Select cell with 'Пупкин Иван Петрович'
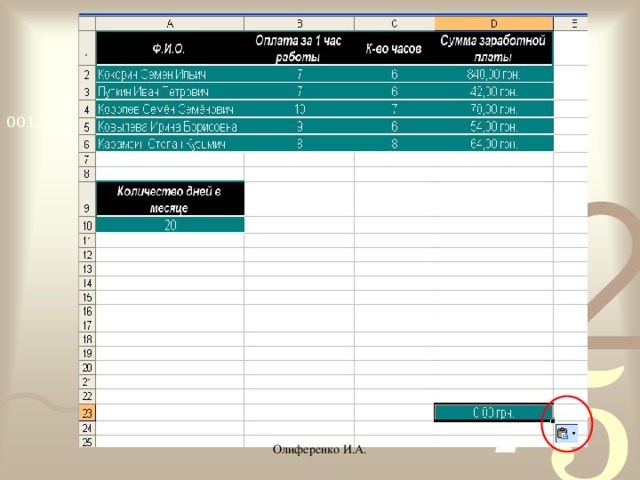 click(x=170, y=91)
